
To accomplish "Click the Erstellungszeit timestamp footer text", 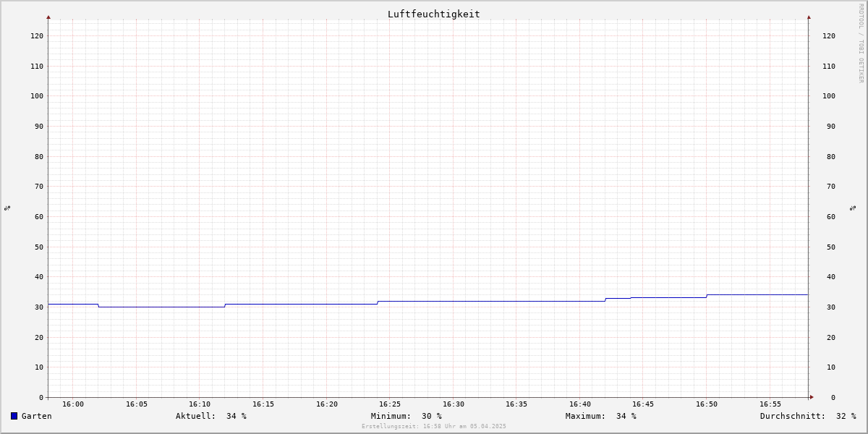I will tap(434, 426).
